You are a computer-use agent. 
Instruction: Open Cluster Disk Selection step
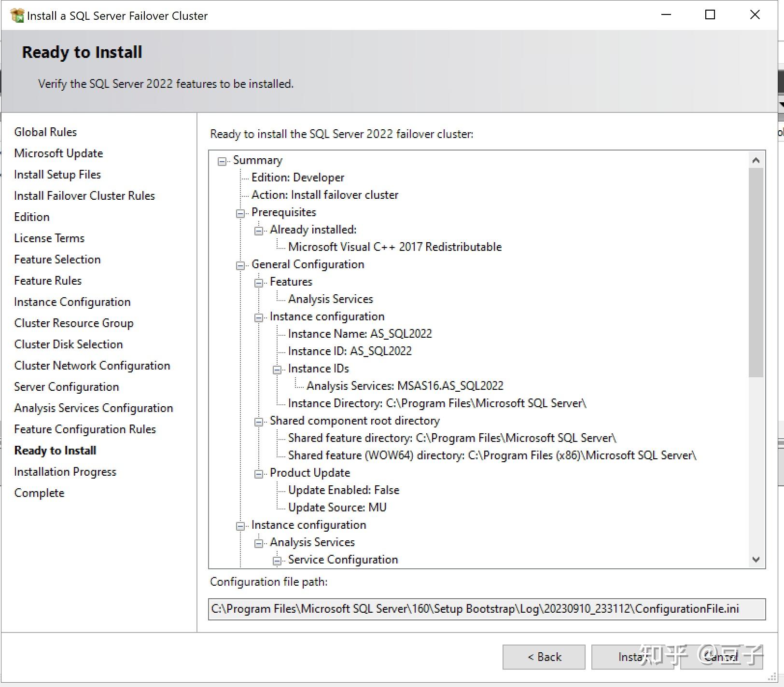click(x=69, y=344)
